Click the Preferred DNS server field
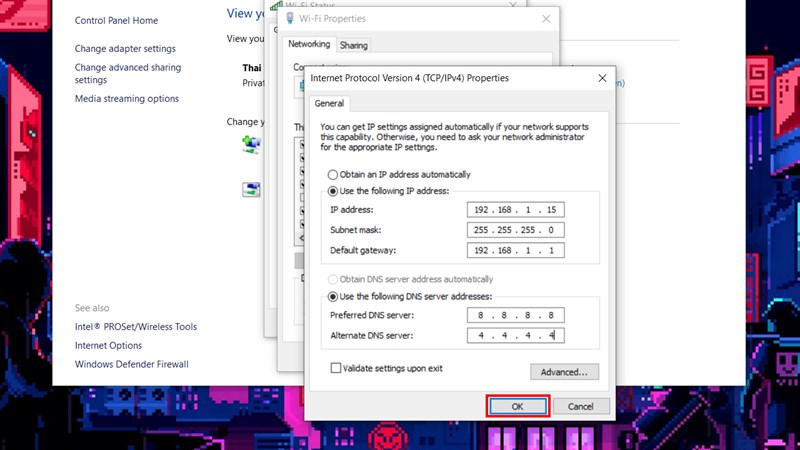 point(515,316)
